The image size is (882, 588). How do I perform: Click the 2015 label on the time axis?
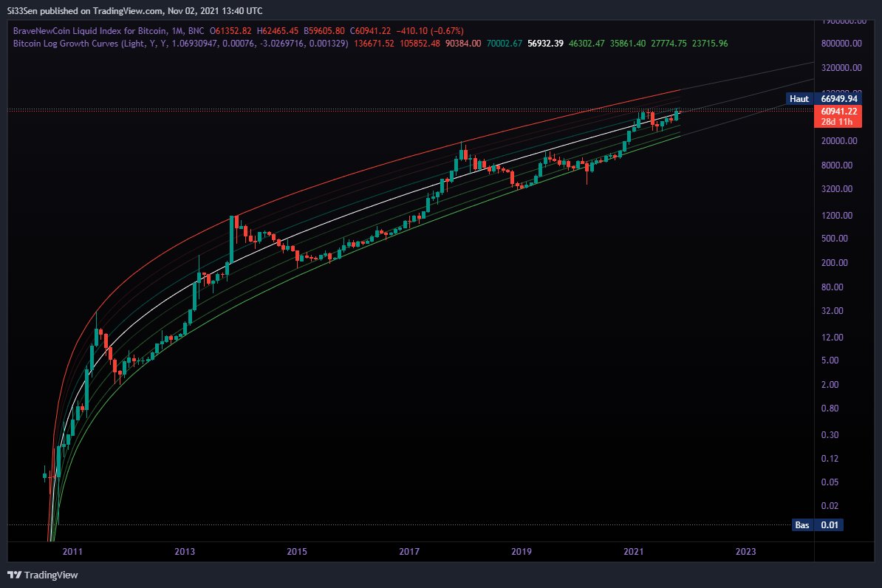[x=297, y=551]
